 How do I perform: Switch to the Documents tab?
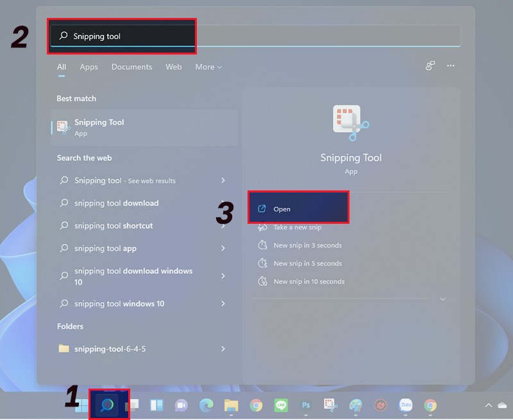(131, 67)
